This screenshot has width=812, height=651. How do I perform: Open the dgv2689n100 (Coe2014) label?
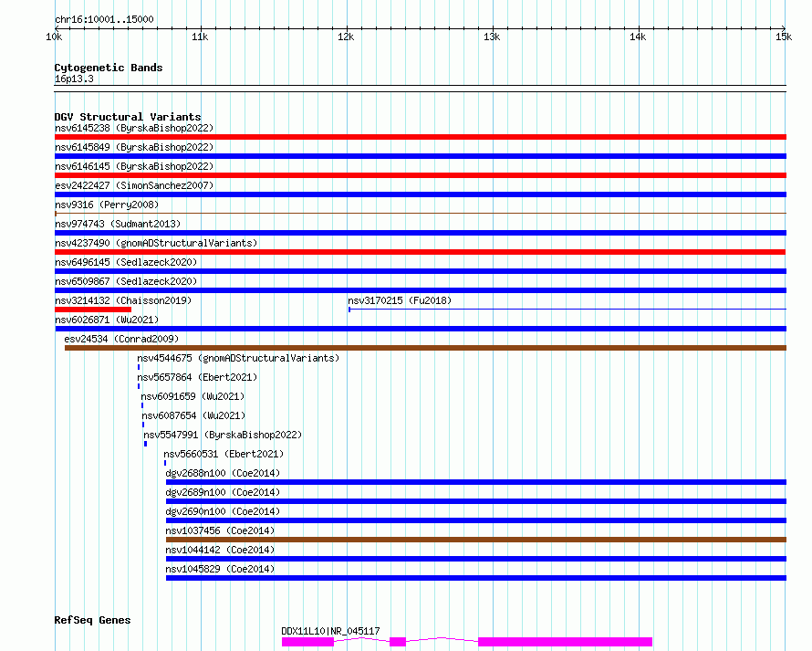pos(223,492)
